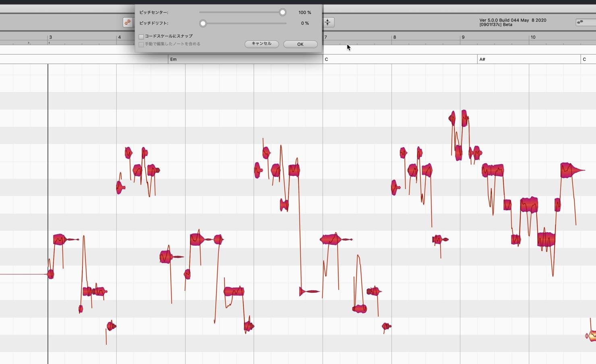Enable the コードスケールにスナップ checkbox
Image resolution: width=596 pixels, height=364 pixels.
[x=141, y=36]
